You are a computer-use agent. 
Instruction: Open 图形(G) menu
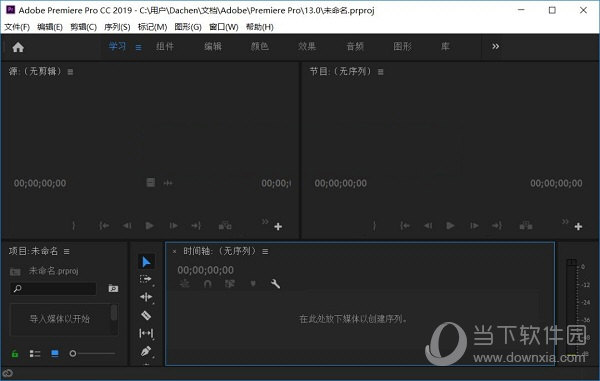(x=188, y=27)
